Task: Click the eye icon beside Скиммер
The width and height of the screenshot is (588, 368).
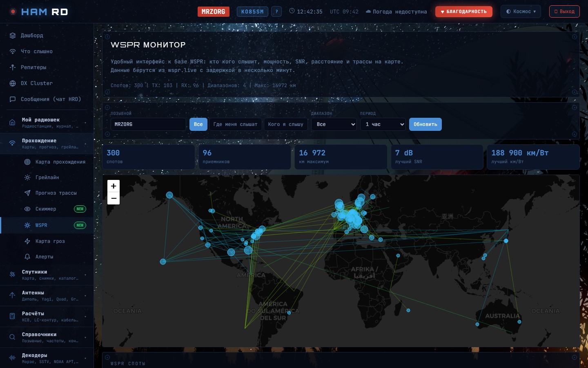Action: pyautogui.click(x=27, y=209)
